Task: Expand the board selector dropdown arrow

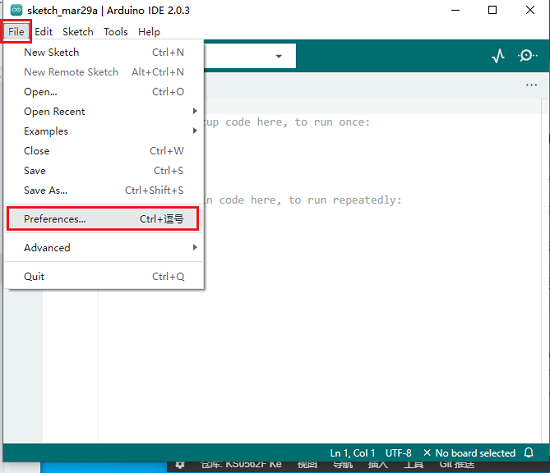Action: [279, 56]
